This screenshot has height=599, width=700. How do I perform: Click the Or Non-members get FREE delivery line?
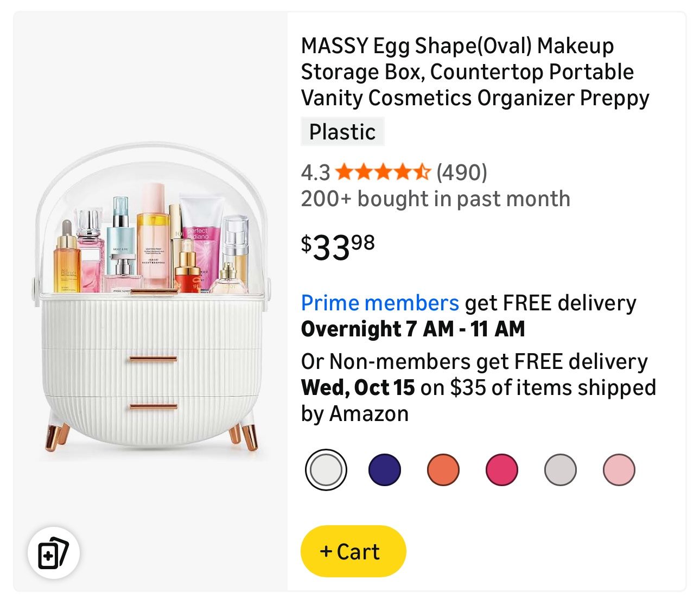point(474,361)
